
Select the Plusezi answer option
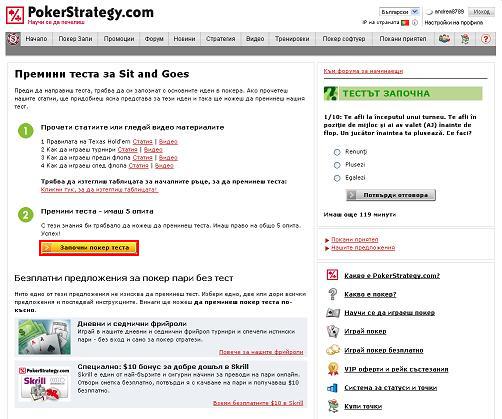[337, 165]
